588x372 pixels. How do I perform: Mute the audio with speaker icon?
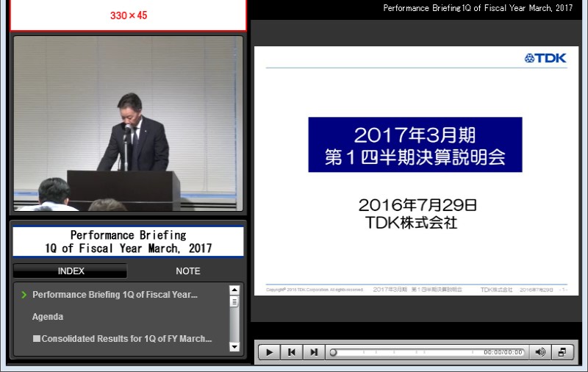(x=540, y=352)
